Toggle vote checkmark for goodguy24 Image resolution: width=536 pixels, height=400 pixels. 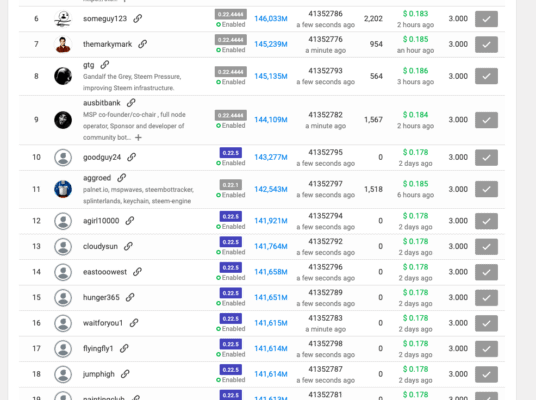[x=486, y=157]
